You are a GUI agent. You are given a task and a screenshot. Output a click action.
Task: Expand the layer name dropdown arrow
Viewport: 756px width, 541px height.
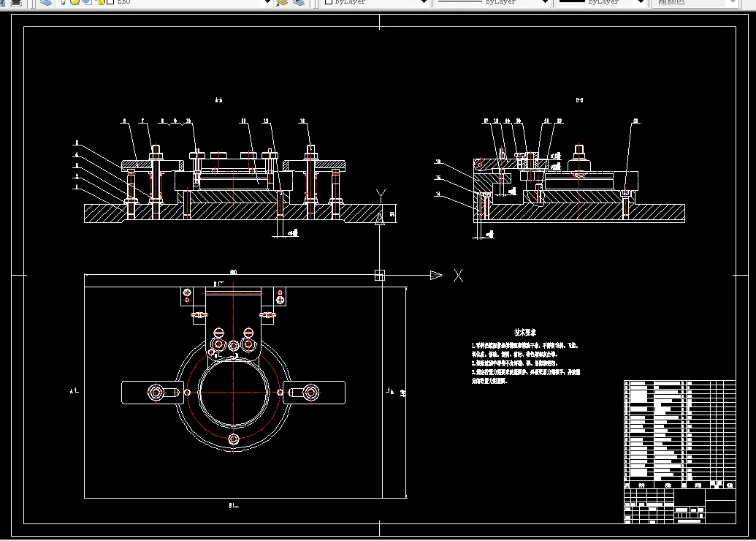(x=268, y=2)
